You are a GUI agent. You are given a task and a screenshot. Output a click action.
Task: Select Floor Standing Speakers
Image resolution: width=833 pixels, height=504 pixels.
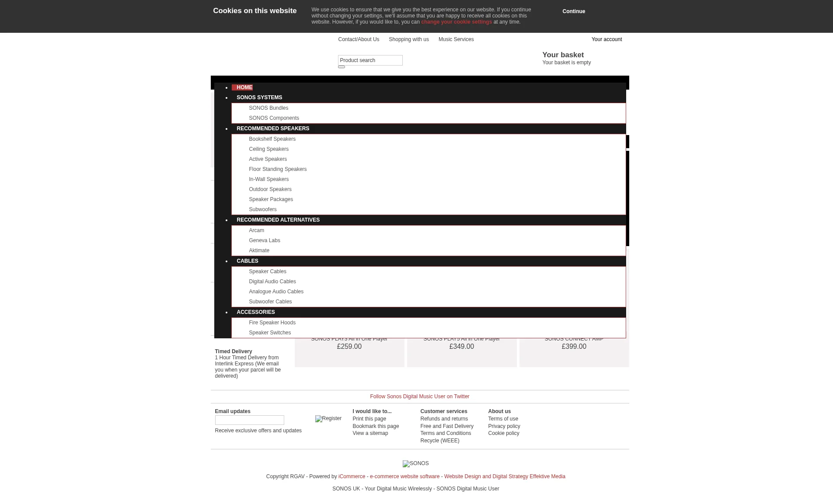(x=278, y=169)
